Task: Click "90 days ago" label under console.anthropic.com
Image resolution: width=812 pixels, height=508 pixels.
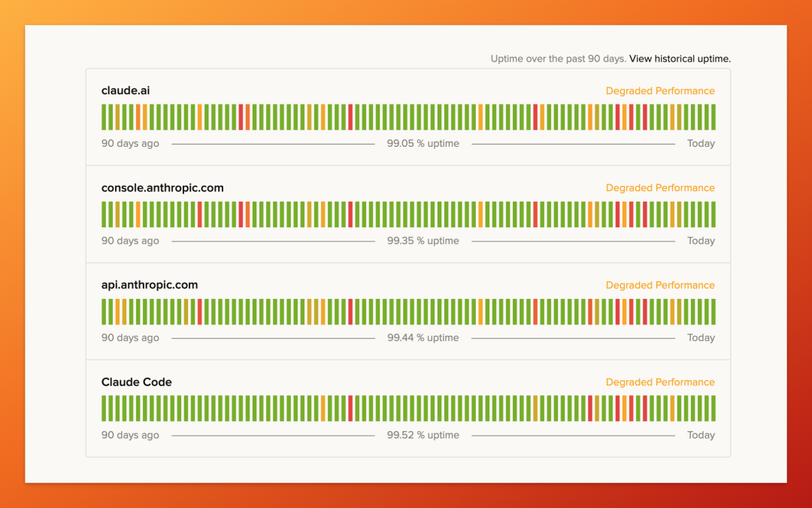Action: tap(130, 241)
